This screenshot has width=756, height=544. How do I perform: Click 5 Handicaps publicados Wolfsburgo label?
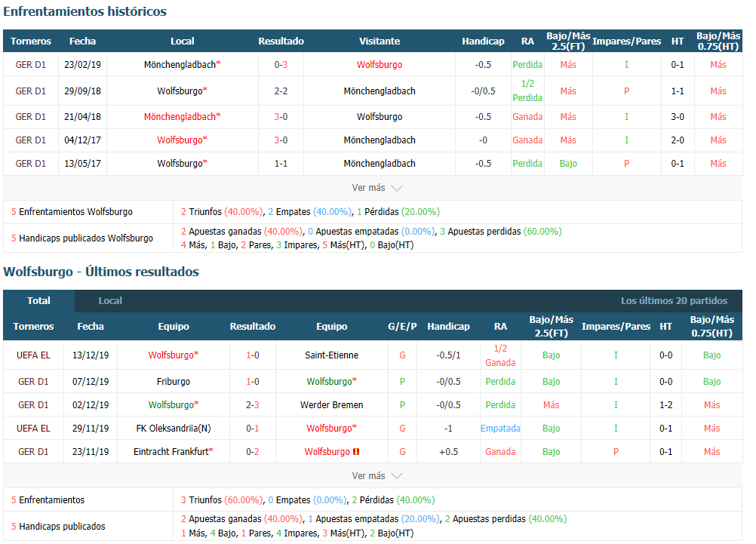point(82,238)
